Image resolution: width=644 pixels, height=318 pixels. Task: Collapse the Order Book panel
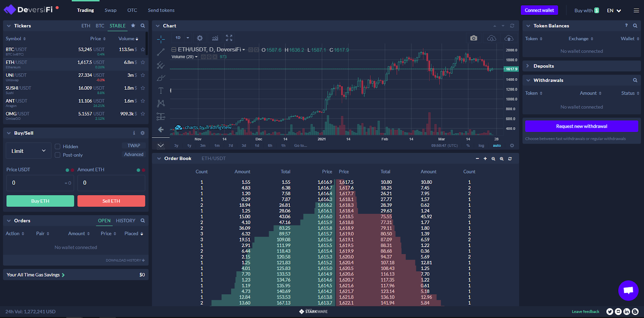(x=159, y=159)
